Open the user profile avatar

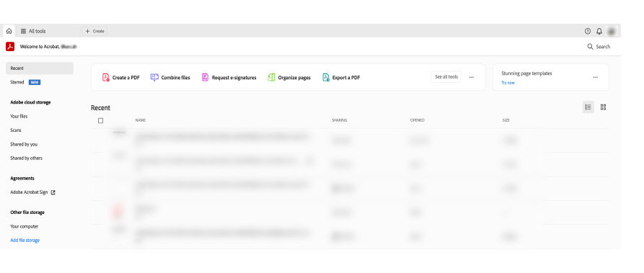[x=612, y=31]
